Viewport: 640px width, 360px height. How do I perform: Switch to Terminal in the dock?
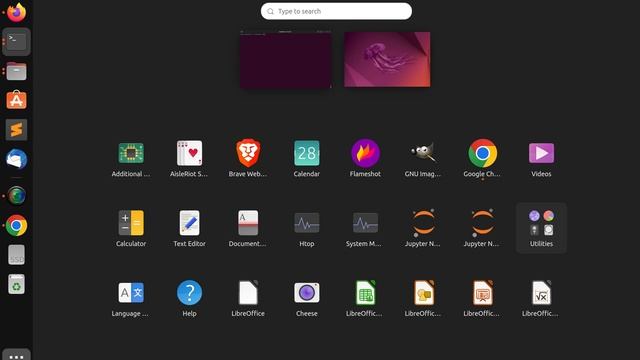pos(16,42)
